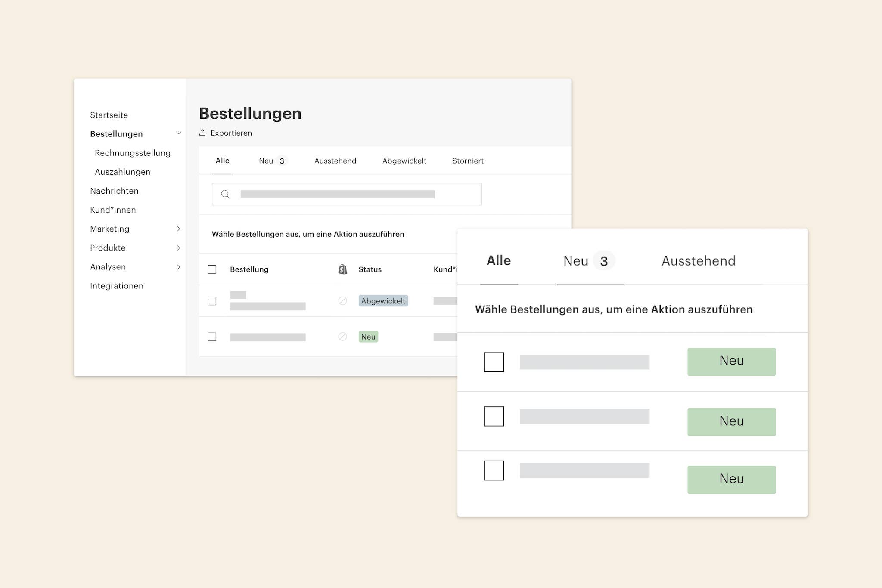Tick the first checkbox in the zoomed panel
Image resolution: width=882 pixels, height=588 pixels.
494,362
